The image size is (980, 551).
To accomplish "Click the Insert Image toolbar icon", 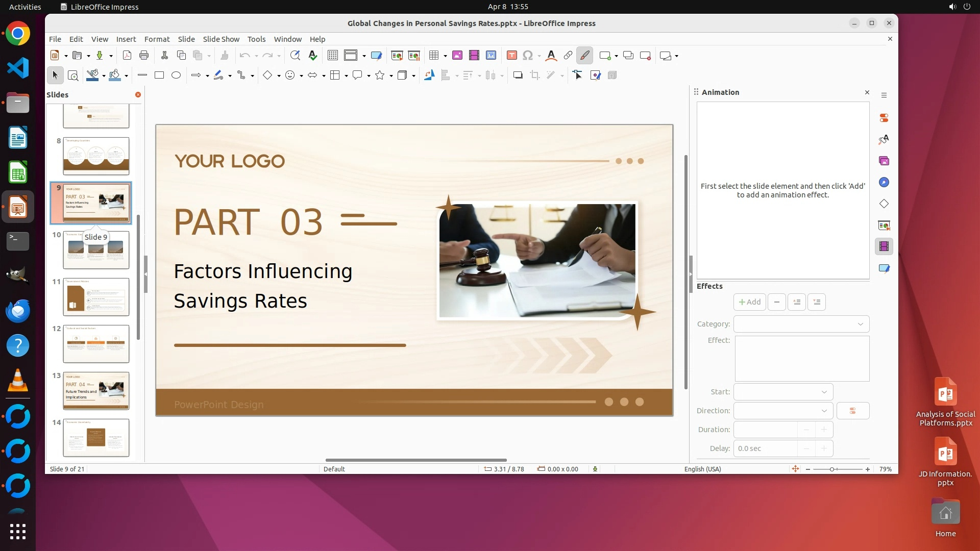I will coord(457,56).
